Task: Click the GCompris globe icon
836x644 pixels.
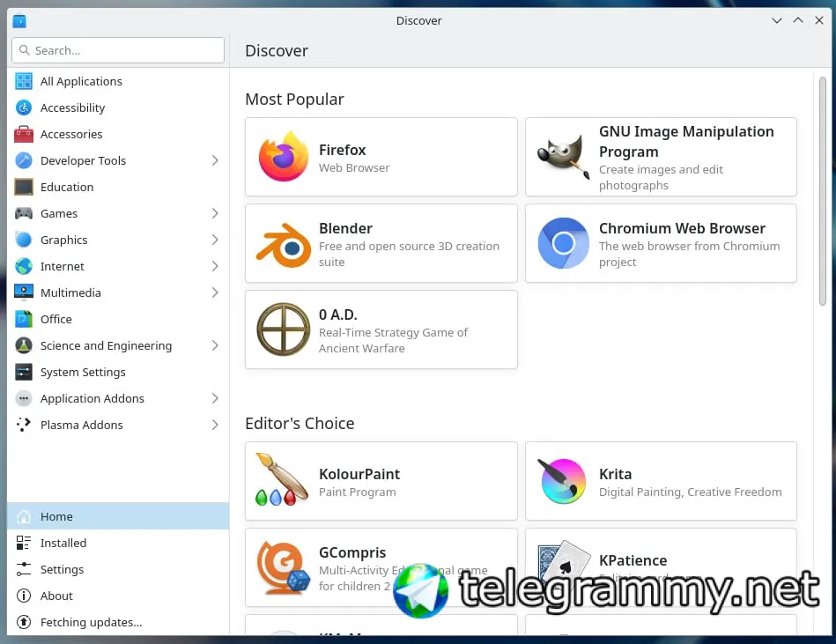Action: [283, 567]
